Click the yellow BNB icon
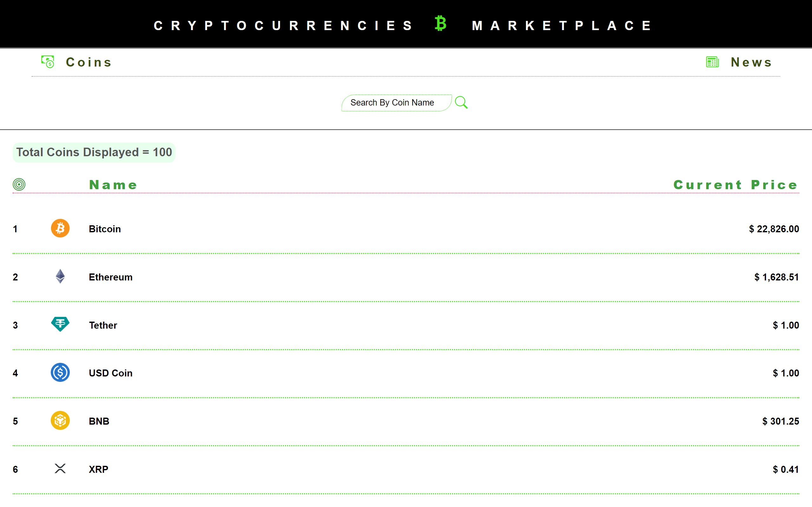812x507 pixels. pyautogui.click(x=60, y=420)
